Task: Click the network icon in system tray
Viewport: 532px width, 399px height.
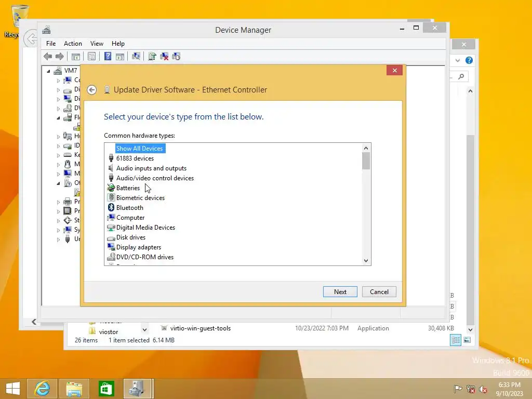Action: click(x=471, y=389)
